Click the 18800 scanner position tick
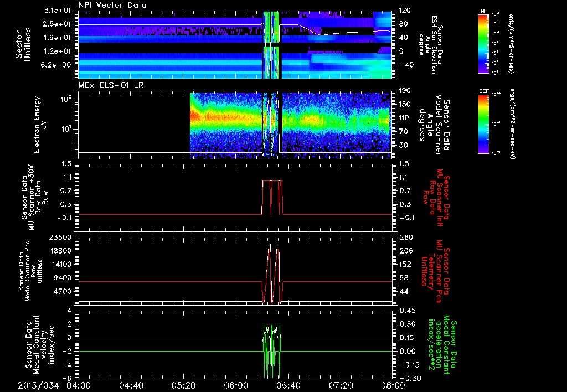Viewport: 567px width, 392px height. pos(61,251)
